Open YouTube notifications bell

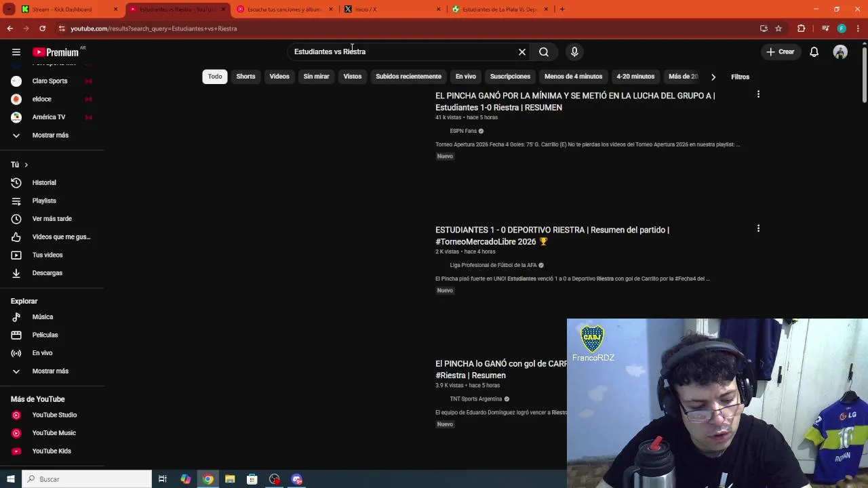pyautogui.click(x=814, y=52)
